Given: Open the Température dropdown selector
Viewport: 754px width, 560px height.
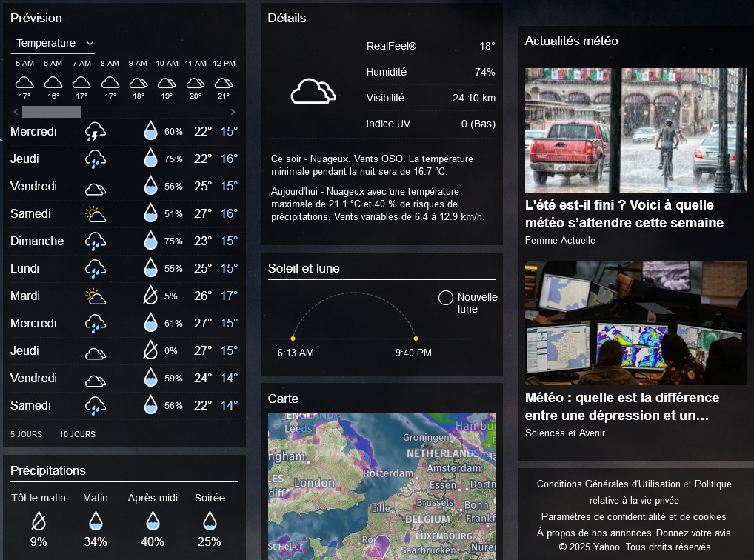Looking at the screenshot, I should pos(55,44).
